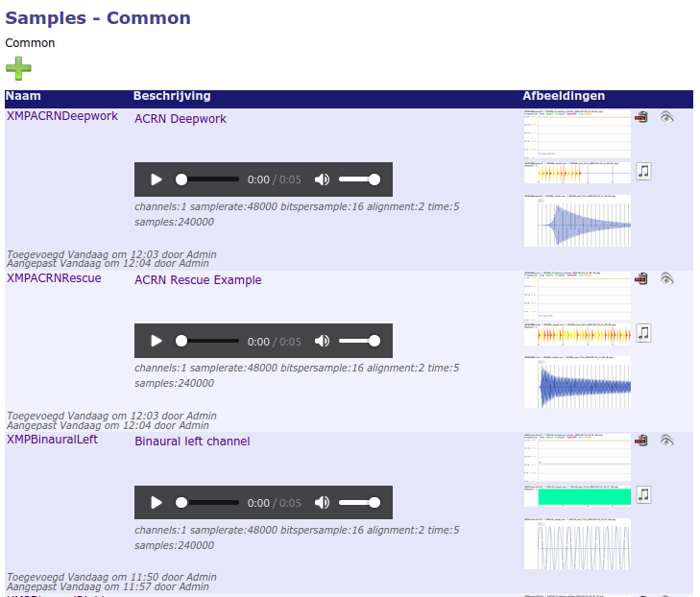Toggle eye visibility for XMPACRNDeepwork
The height and width of the screenshot is (597, 700).
[x=667, y=117]
